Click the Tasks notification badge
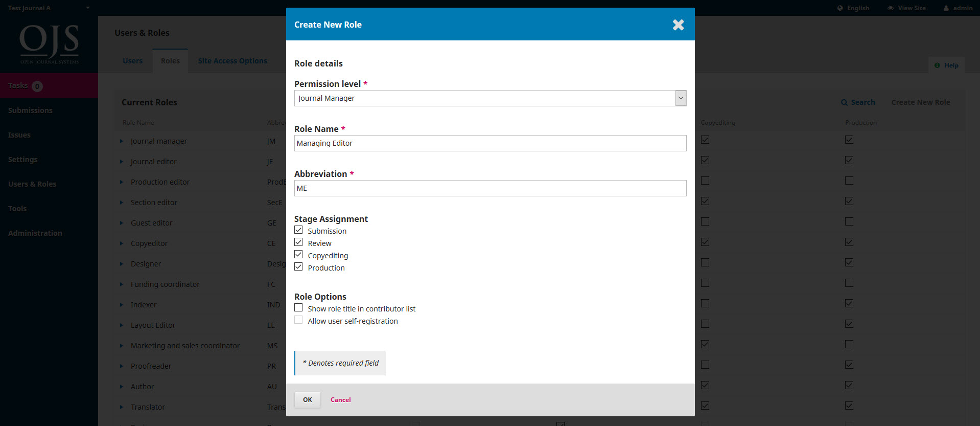Image resolution: width=980 pixels, height=426 pixels. tap(37, 86)
